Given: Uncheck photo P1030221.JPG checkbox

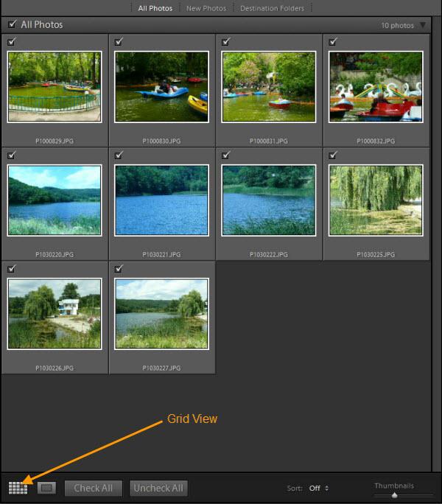Looking at the screenshot, I should [119, 155].
